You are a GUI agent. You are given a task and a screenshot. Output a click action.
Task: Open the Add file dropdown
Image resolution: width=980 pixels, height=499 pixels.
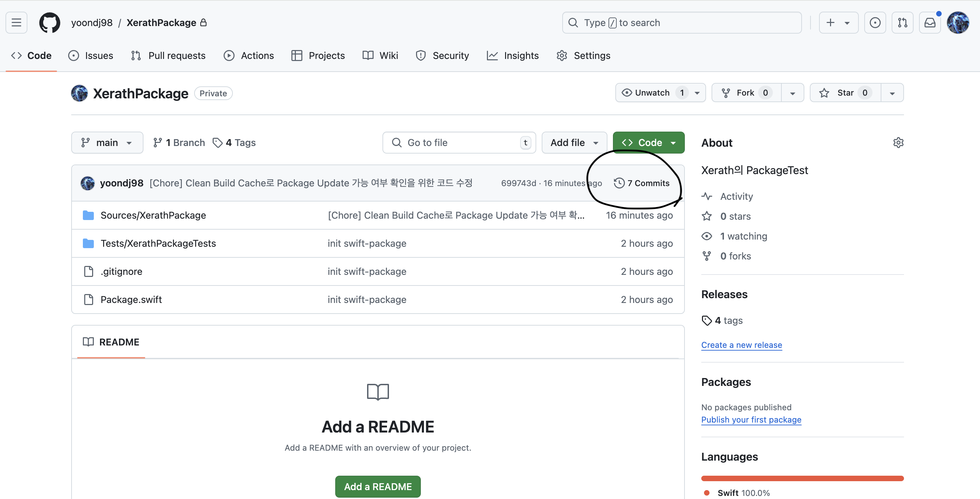click(574, 143)
